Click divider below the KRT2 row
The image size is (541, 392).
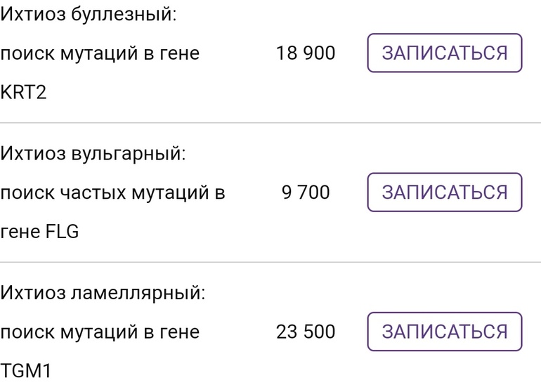(x=270, y=123)
